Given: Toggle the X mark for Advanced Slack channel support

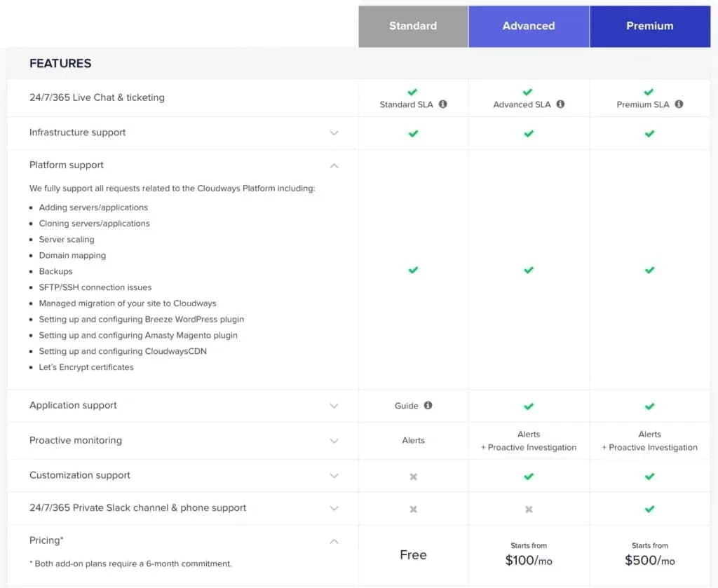Looking at the screenshot, I should [x=529, y=507].
